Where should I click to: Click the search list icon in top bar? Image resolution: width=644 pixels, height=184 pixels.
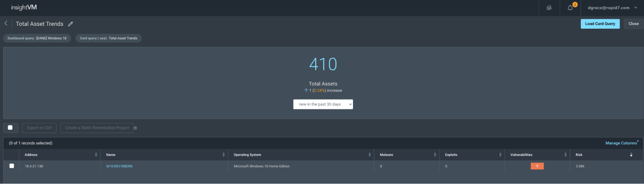[x=549, y=8]
